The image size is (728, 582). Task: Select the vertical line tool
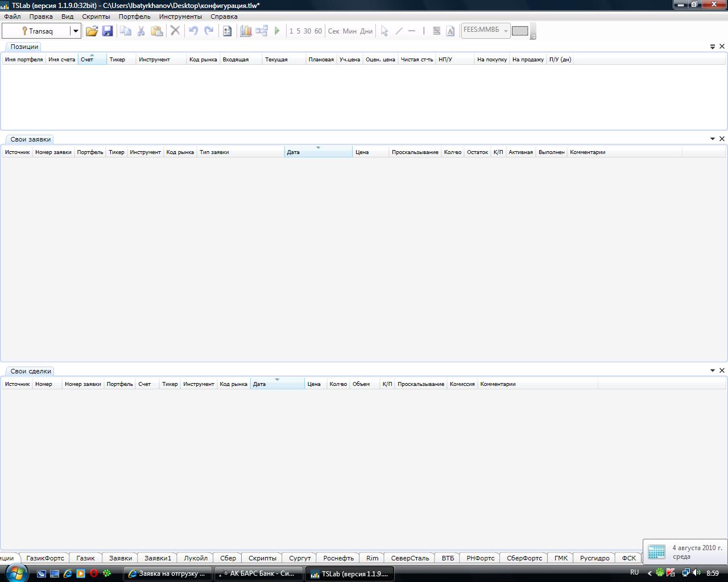click(424, 31)
